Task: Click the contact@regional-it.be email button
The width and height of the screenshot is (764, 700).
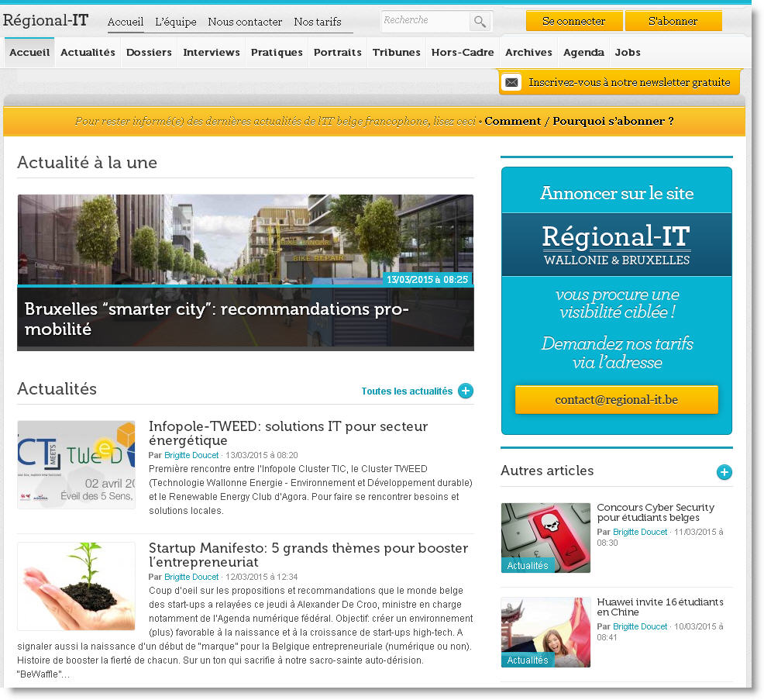Action: tap(616, 399)
